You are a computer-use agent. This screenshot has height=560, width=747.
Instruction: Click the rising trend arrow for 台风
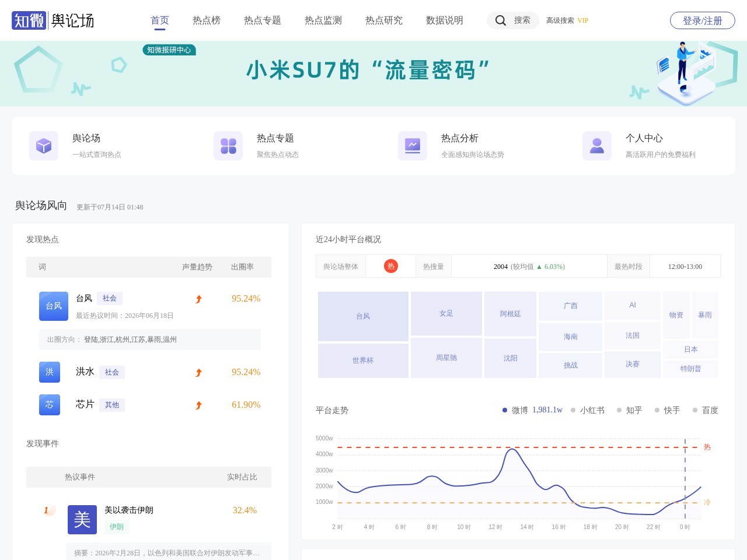tap(198, 299)
